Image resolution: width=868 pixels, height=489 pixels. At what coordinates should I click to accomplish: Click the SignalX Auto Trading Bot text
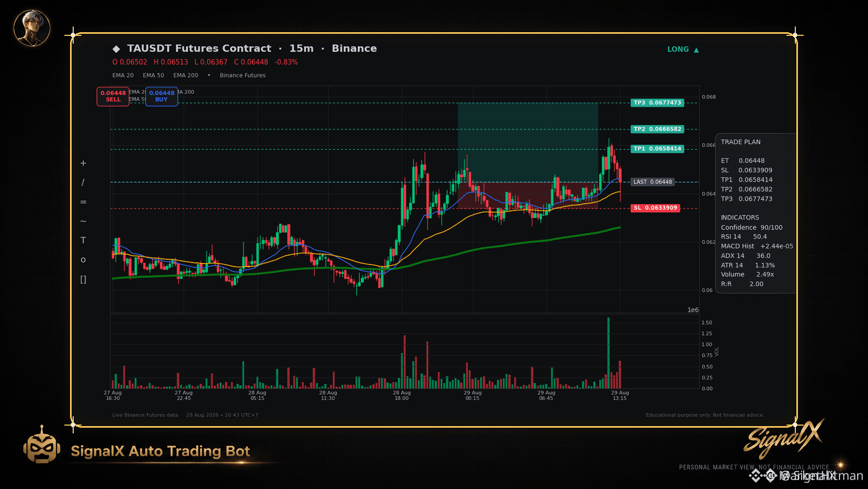pyautogui.click(x=160, y=451)
